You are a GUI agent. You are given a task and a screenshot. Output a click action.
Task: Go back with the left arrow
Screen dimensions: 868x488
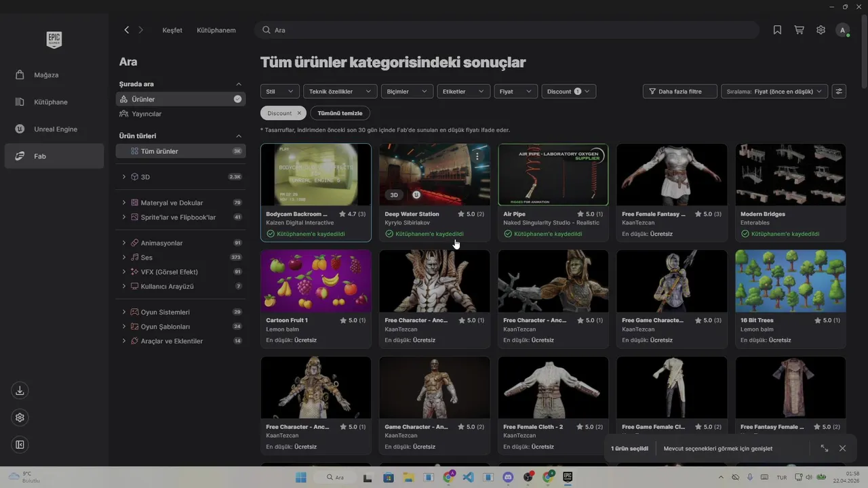[126, 30]
